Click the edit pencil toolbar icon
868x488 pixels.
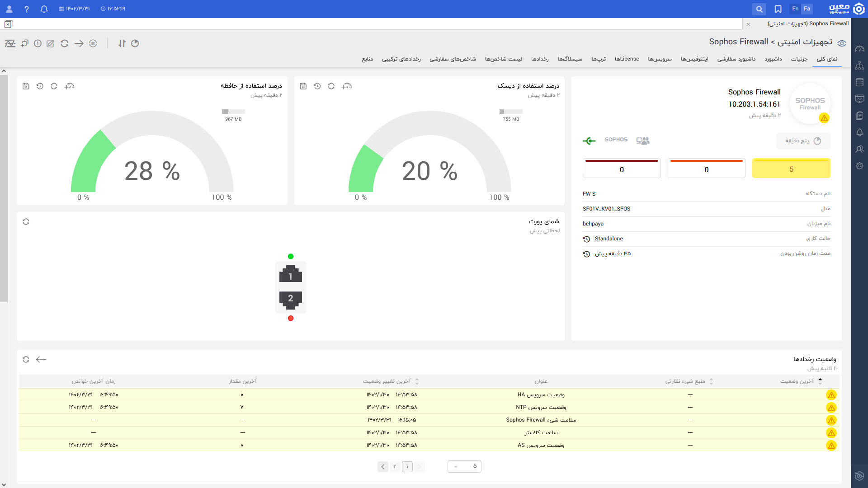pyautogui.click(x=51, y=43)
